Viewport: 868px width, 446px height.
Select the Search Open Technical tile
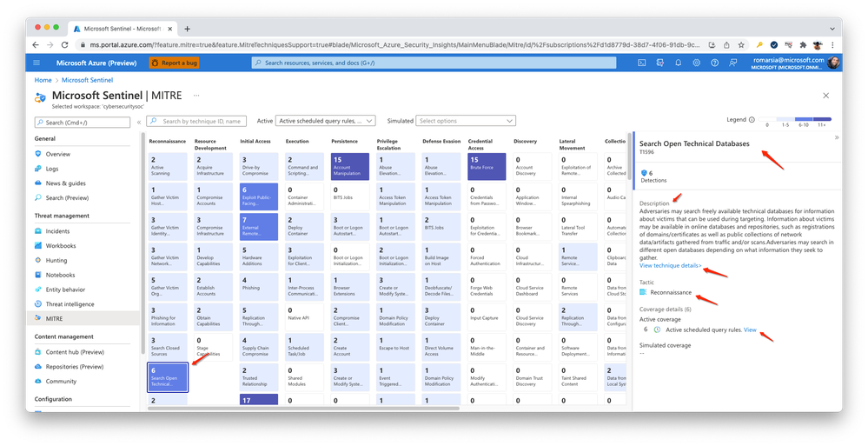(168, 377)
